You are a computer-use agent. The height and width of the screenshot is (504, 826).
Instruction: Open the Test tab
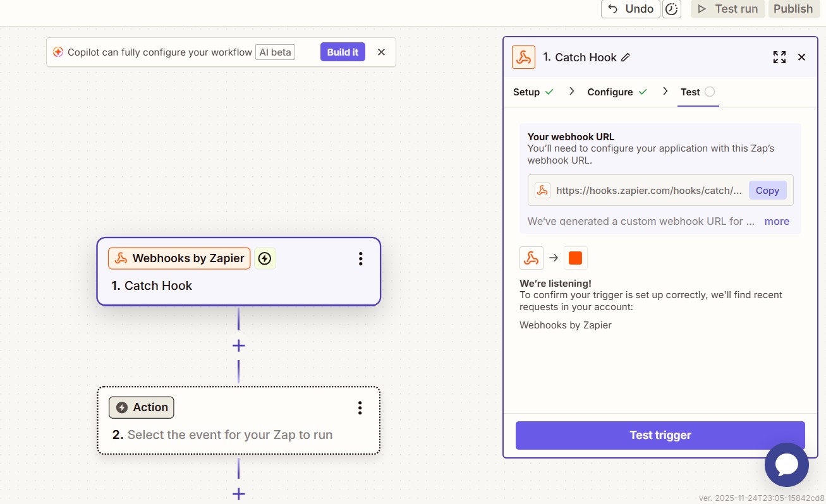tap(690, 92)
